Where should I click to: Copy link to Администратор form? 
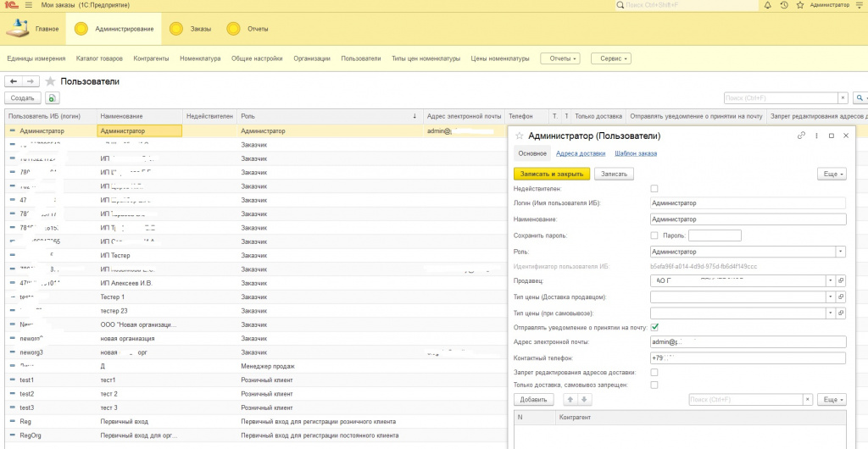pyautogui.click(x=801, y=136)
